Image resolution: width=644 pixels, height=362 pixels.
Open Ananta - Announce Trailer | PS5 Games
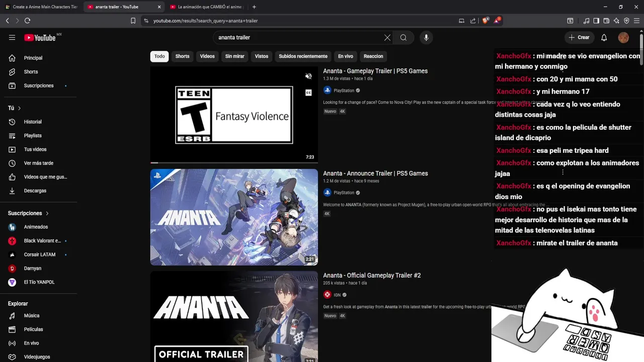pos(375,173)
